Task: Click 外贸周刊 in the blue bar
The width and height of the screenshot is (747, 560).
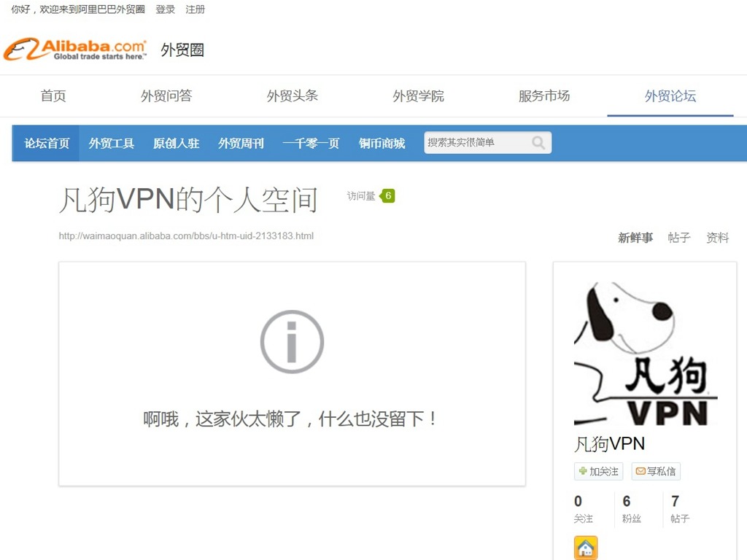Action: [x=241, y=144]
